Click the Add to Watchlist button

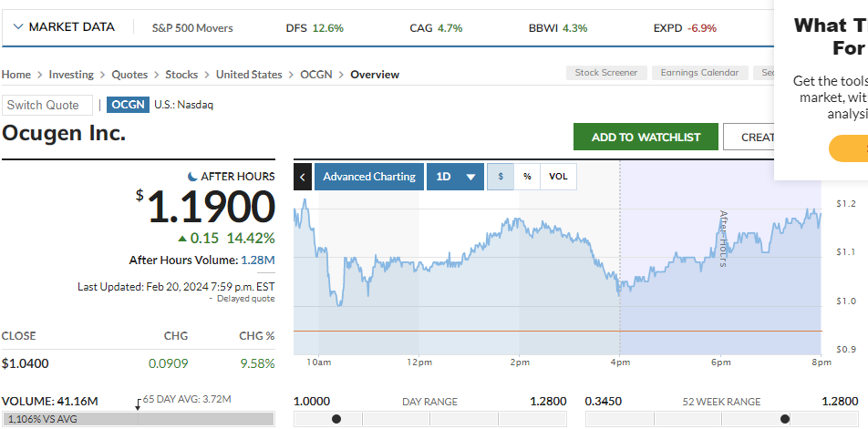coord(646,138)
